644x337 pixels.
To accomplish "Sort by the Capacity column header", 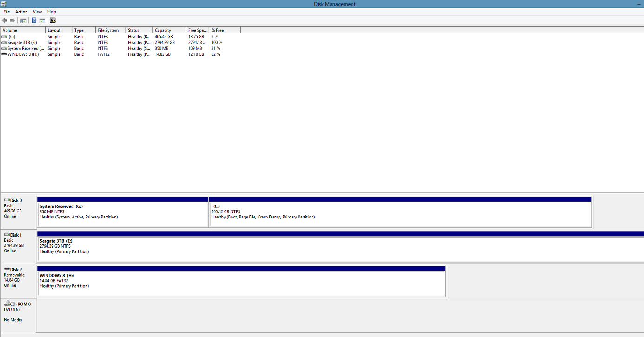I will [x=169, y=30].
